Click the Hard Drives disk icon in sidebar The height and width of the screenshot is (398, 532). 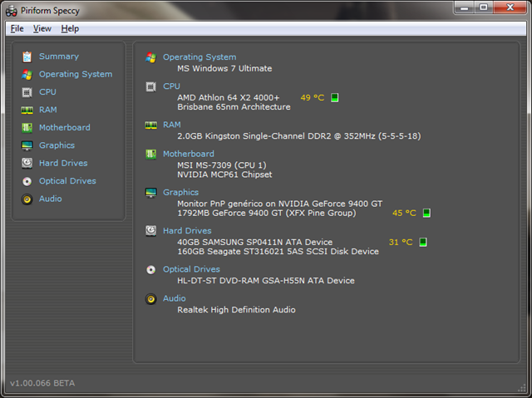click(x=27, y=164)
